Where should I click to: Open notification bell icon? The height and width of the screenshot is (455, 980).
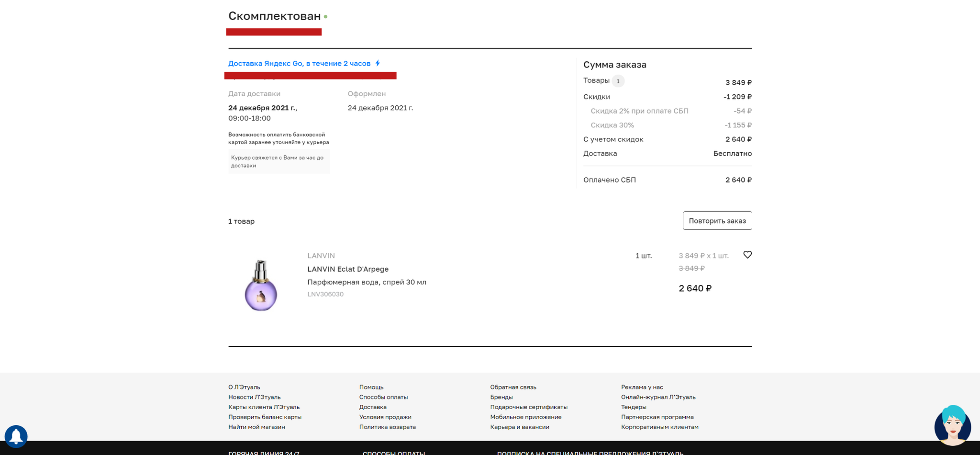click(16, 436)
